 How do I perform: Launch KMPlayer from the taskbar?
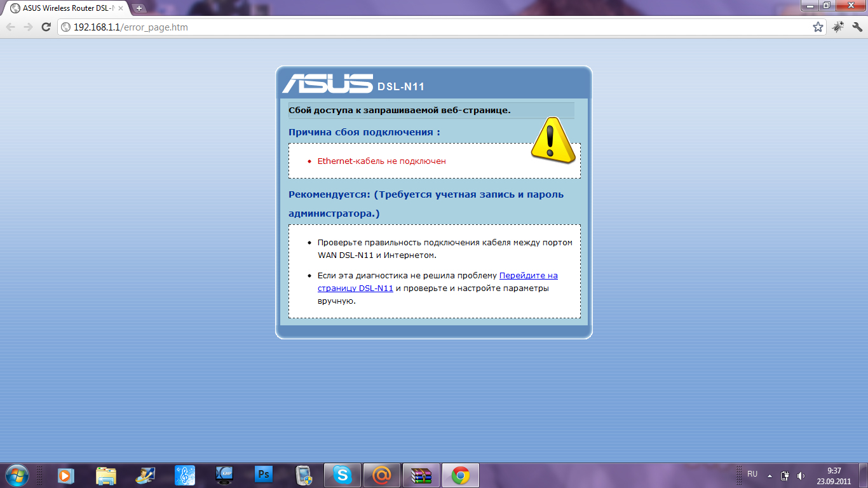[x=224, y=475]
